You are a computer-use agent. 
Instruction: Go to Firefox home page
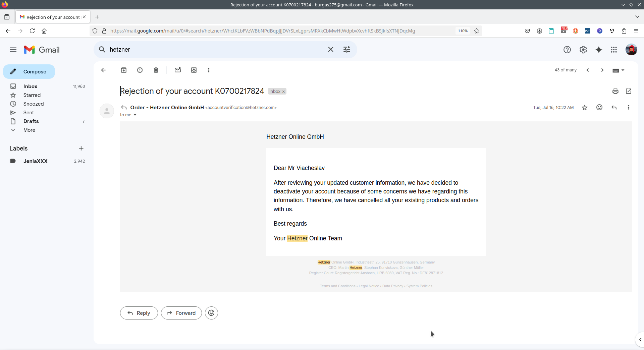coord(44,31)
